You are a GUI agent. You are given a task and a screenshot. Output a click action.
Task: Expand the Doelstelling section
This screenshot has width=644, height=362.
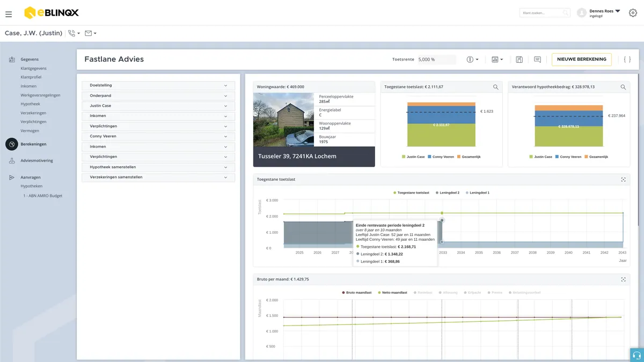158,85
